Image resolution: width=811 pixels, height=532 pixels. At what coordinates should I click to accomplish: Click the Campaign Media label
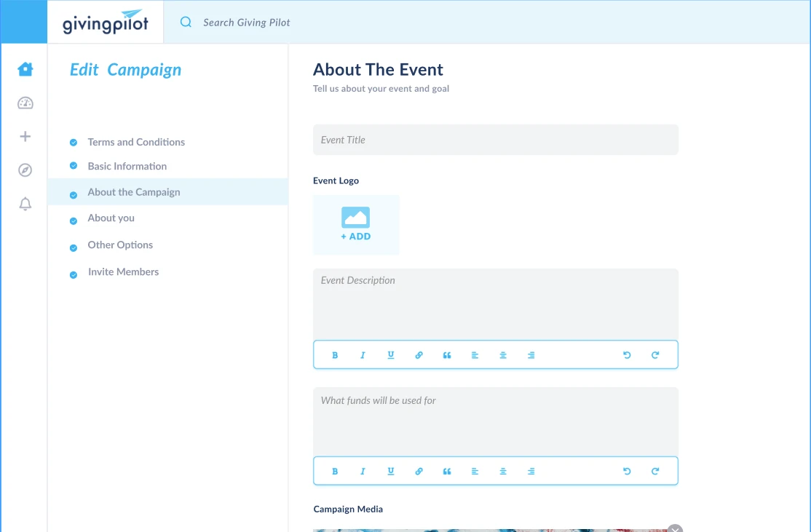click(348, 509)
